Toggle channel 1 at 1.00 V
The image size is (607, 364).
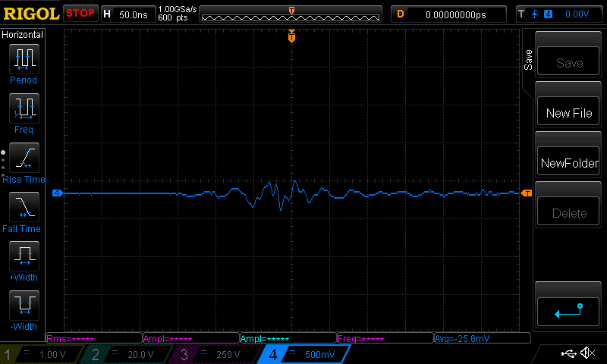click(x=41, y=354)
